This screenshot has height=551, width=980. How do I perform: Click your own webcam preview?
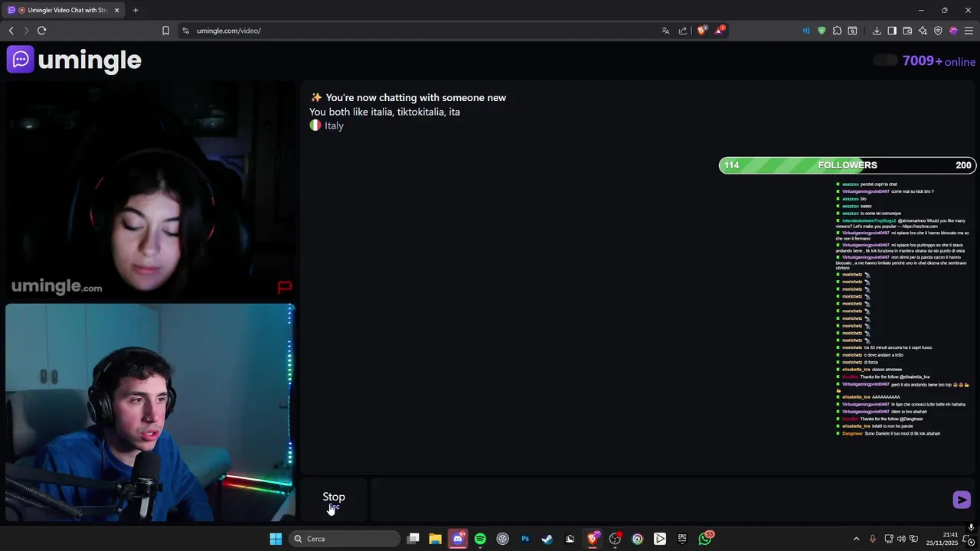pyautogui.click(x=150, y=412)
